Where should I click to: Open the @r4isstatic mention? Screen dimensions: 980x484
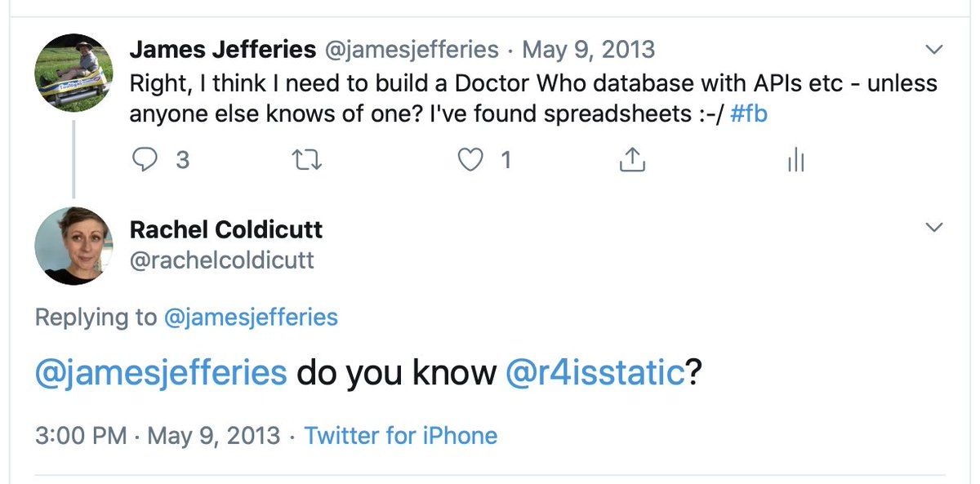click(595, 373)
